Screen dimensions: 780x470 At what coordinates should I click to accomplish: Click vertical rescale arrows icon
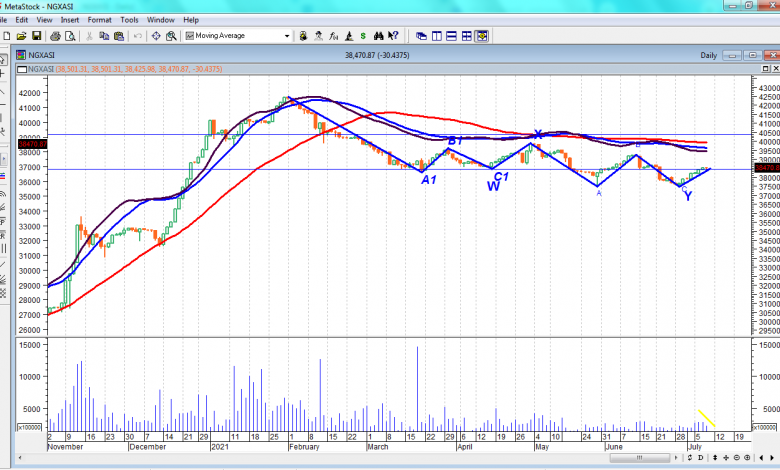point(715,458)
